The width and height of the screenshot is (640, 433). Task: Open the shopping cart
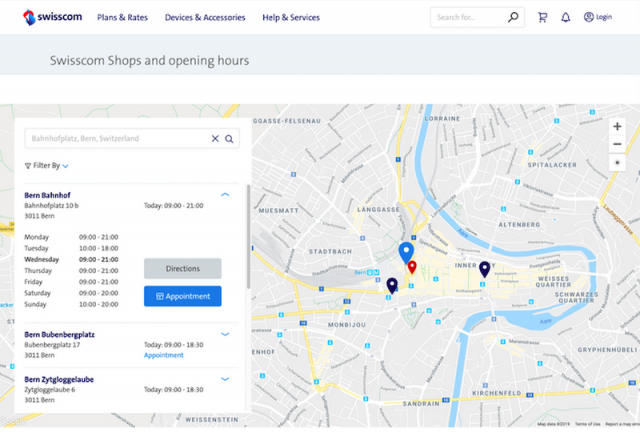point(542,17)
